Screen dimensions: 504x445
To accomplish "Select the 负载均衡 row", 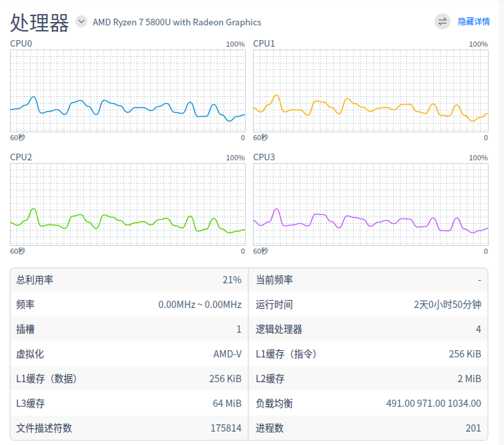I will tap(368, 404).
